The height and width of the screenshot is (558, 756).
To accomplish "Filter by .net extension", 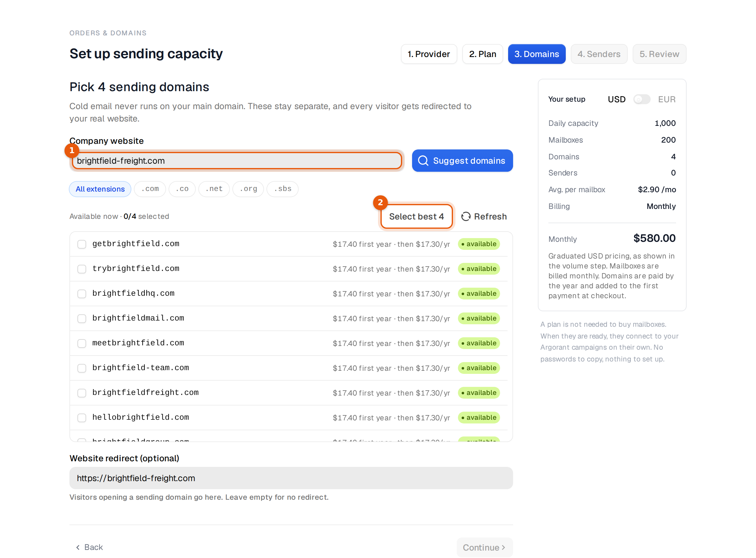I will click(x=214, y=189).
